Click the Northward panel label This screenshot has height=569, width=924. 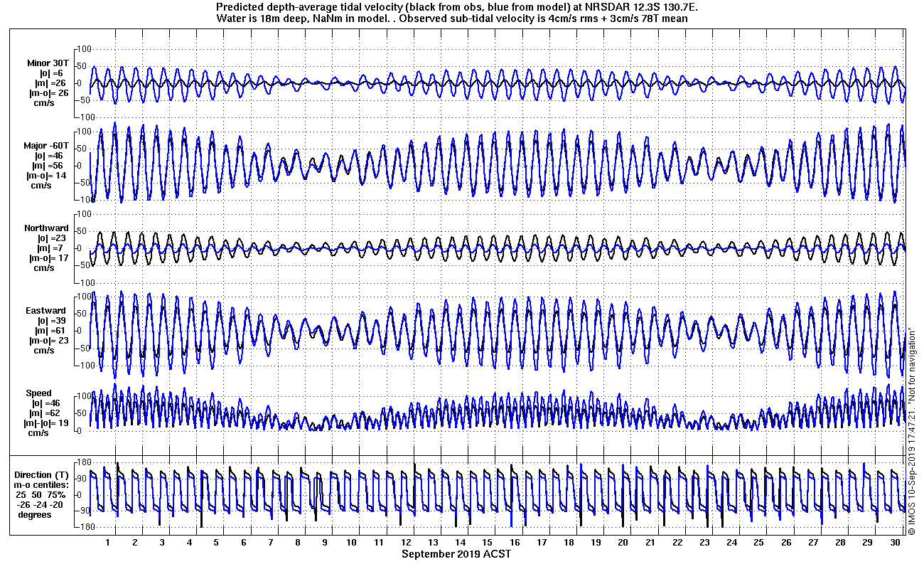46,228
